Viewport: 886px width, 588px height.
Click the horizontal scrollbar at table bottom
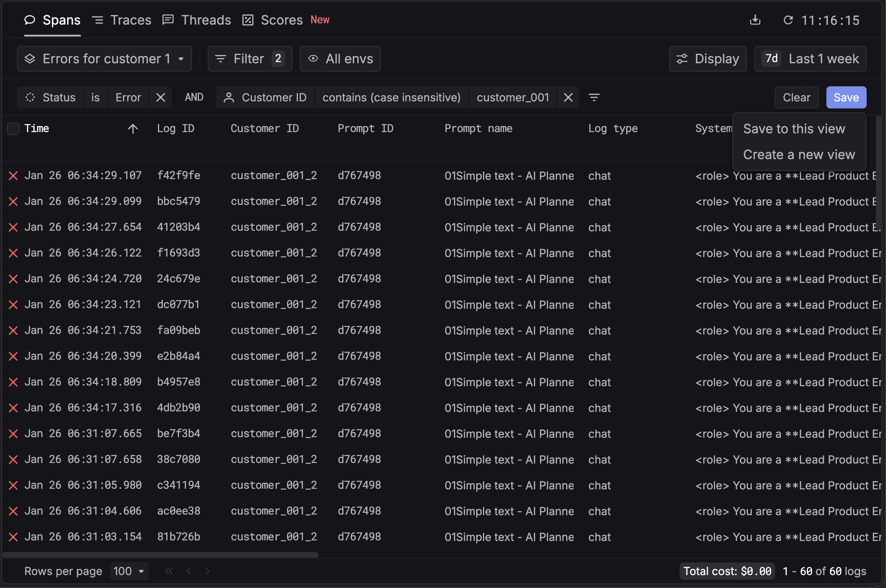160,555
